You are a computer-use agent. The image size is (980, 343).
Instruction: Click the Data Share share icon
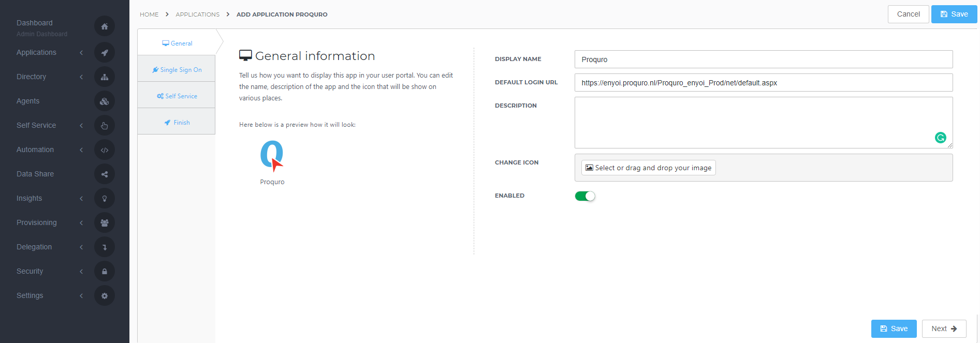(105, 174)
